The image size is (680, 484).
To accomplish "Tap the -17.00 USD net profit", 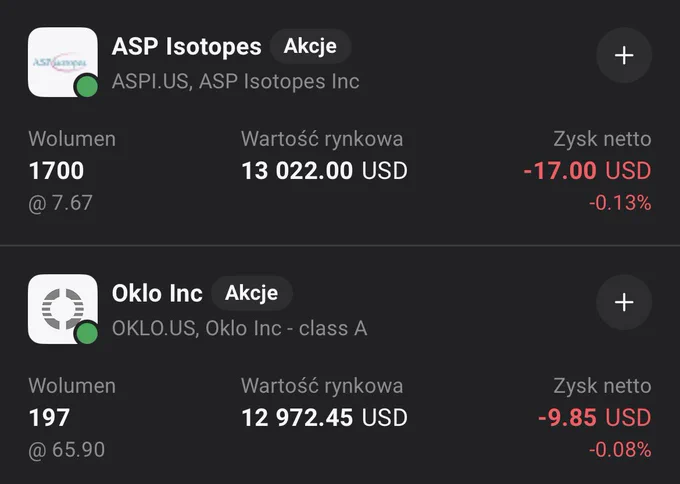I will point(587,170).
